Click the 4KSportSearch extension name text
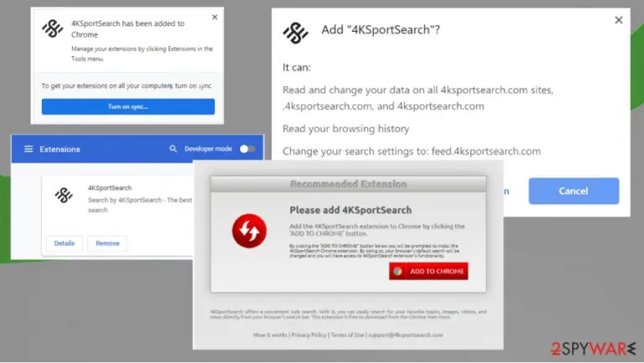 (110, 188)
